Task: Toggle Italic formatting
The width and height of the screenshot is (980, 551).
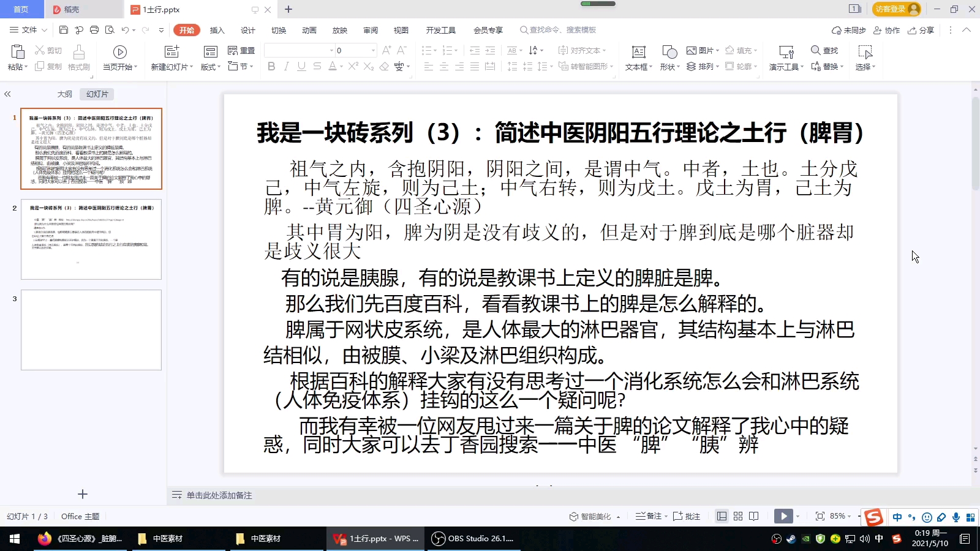Action: click(286, 66)
